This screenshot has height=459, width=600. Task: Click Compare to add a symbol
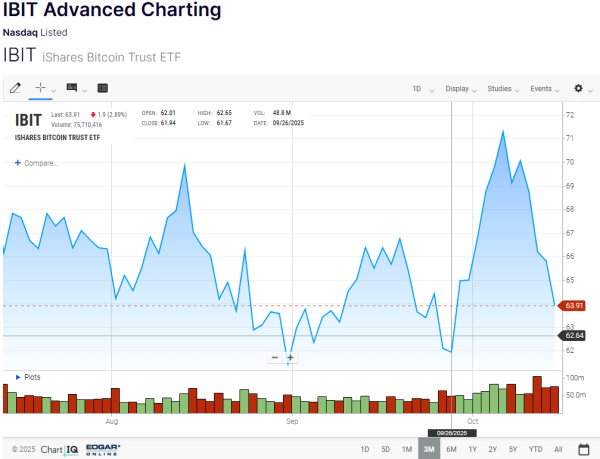[x=37, y=162]
